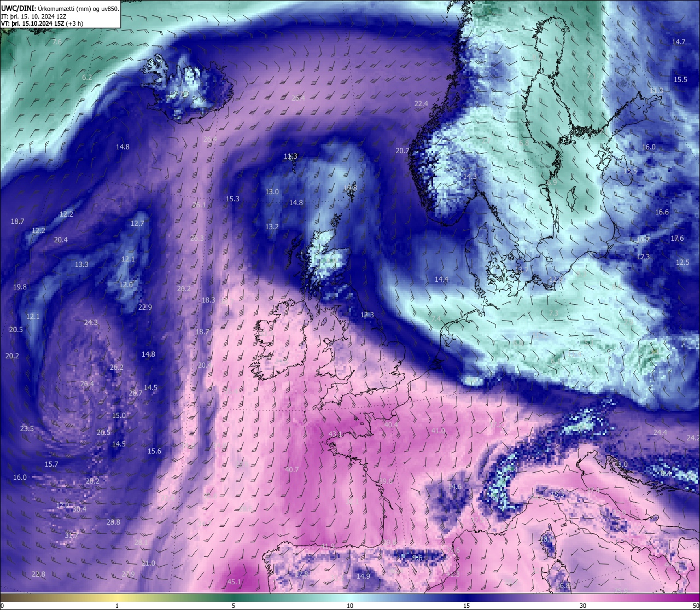Click the '14.4' value over North Sea
Viewport: 700px width, 610px height.
441,280
